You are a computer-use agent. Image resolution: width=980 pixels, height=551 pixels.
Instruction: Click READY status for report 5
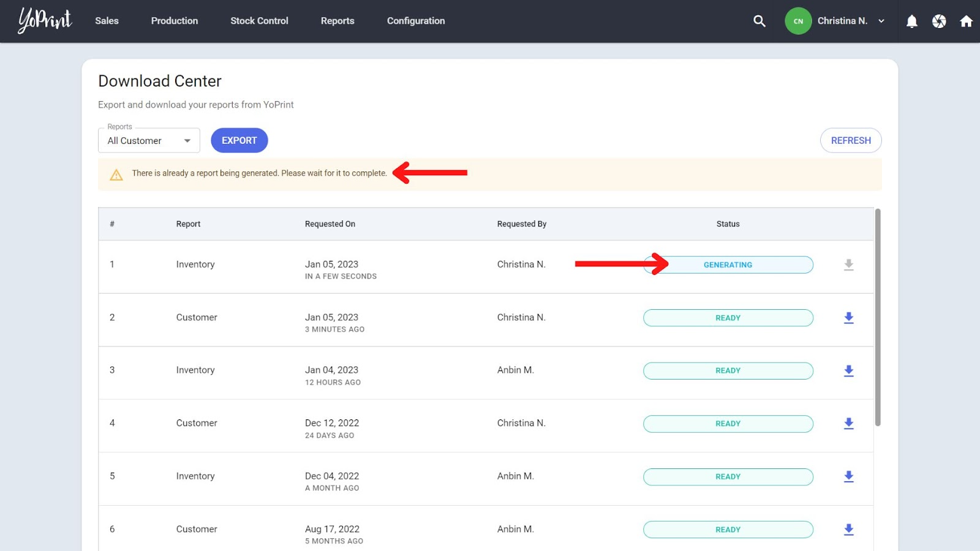click(728, 476)
